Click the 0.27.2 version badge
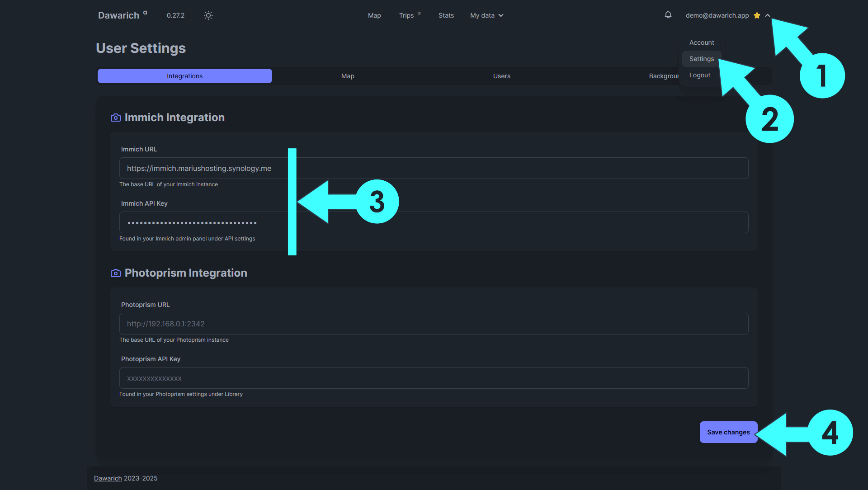Viewport: 868px width, 490px height. coord(175,15)
